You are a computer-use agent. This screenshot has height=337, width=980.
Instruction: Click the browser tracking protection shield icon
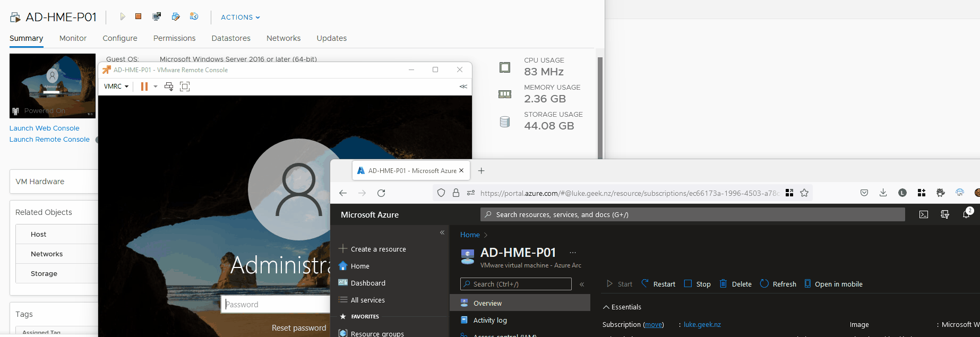tap(441, 193)
